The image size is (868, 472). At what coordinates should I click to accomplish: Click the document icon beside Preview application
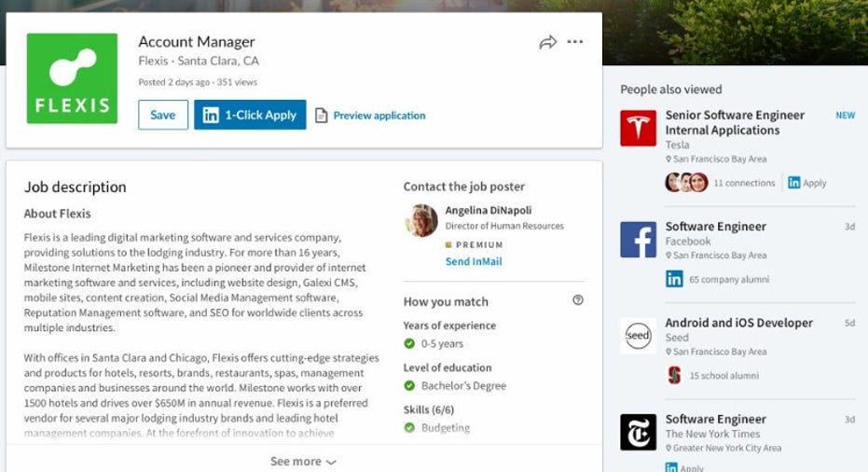click(x=321, y=116)
